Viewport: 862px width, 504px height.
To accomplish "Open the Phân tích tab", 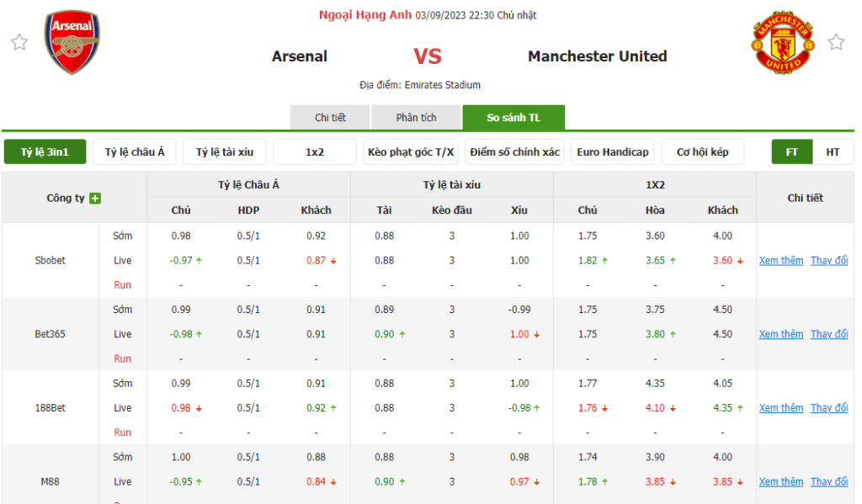I will tap(416, 118).
